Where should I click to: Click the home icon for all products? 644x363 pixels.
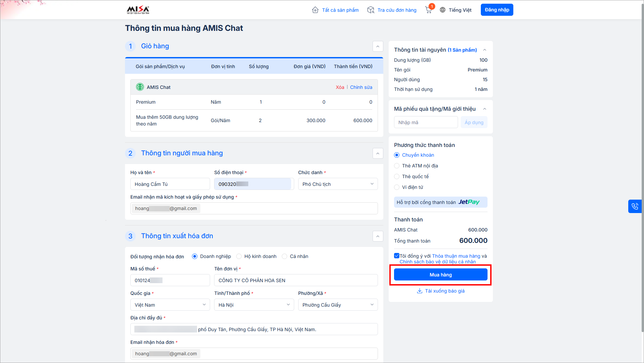point(315,10)
